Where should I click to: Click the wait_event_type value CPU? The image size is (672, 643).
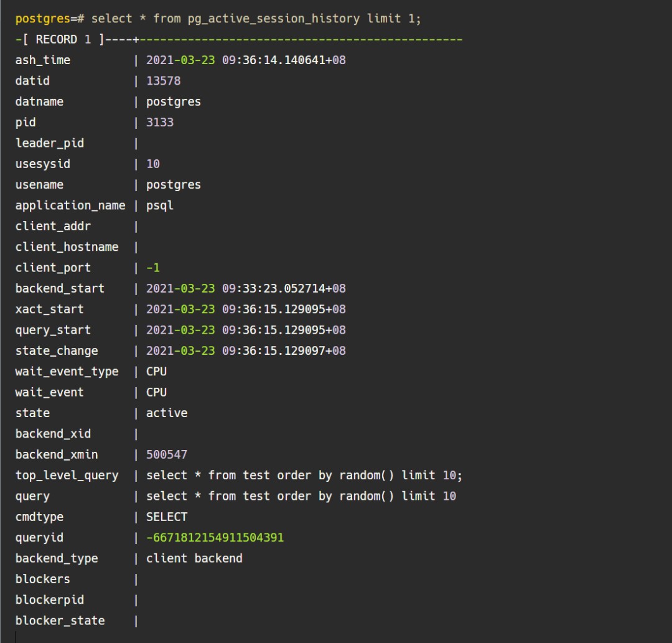point(156,372)
